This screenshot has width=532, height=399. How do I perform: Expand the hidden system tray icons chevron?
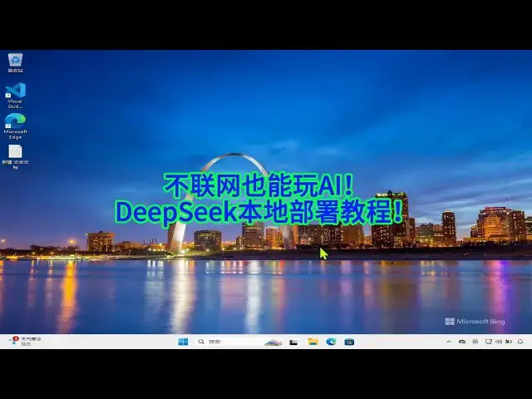[449, 342]
